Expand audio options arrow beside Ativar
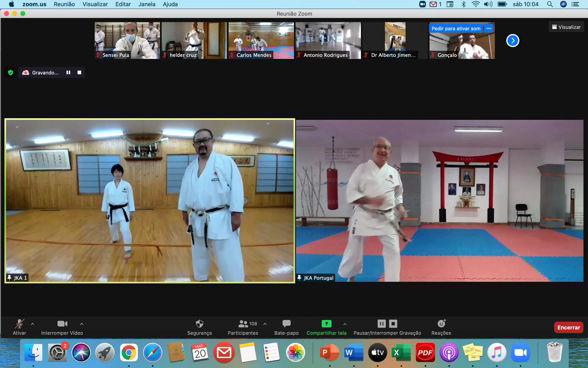588x368 pixels. click(33, 324)
